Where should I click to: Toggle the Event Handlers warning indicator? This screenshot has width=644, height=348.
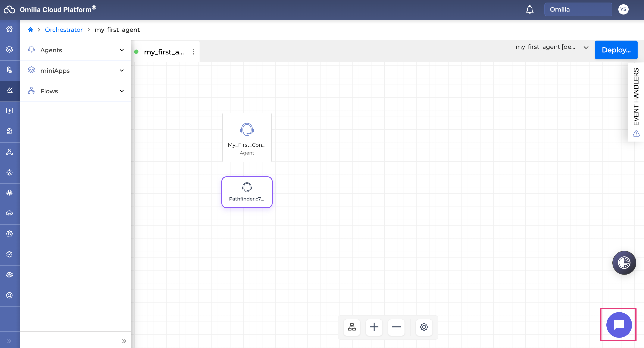coord(637,134)
